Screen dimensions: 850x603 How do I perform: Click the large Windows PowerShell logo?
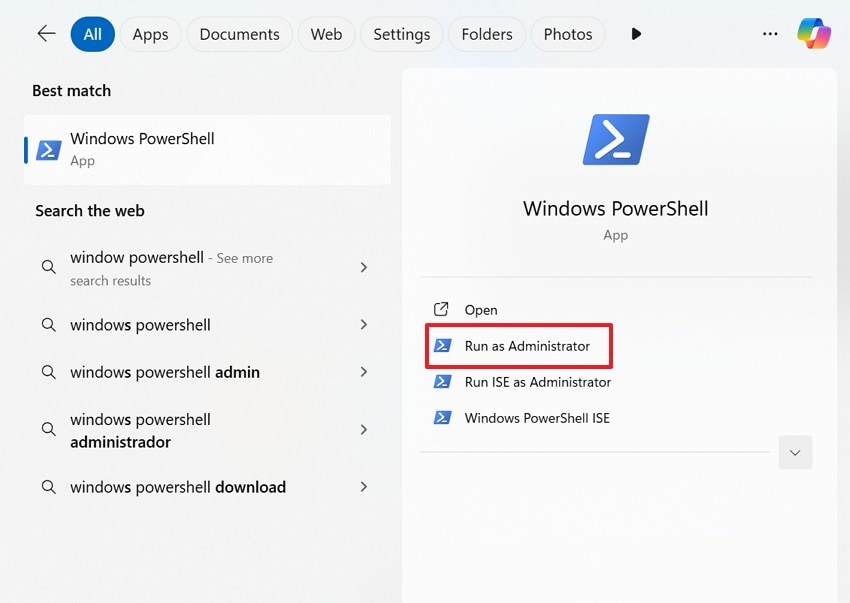pyautogui.click(x=615, y=140)
